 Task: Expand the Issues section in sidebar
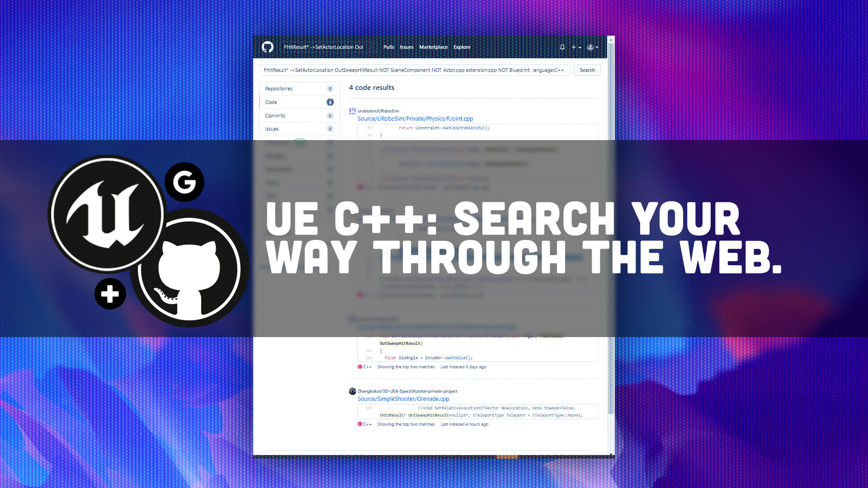pos(272,129)
